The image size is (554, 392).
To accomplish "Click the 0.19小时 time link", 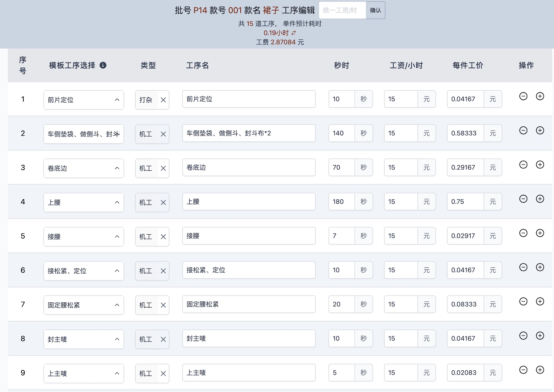I will pyautogui.click(x=276, y=33).
